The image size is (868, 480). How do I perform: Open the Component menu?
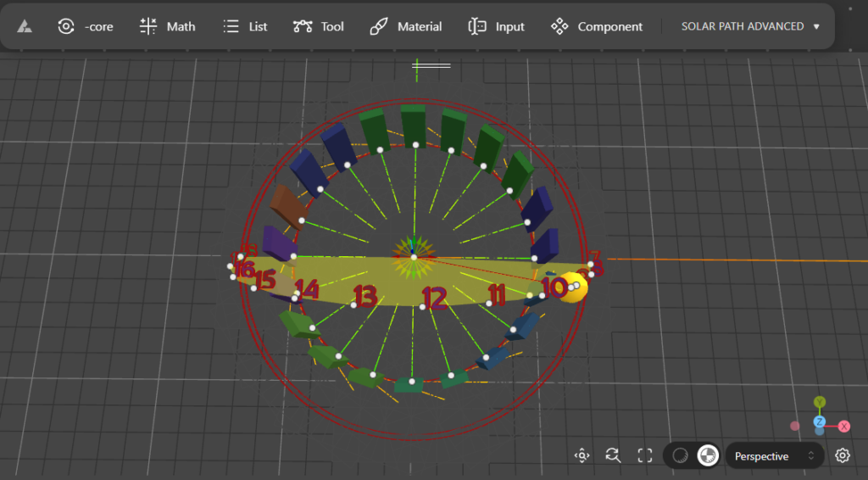point(597,26)
